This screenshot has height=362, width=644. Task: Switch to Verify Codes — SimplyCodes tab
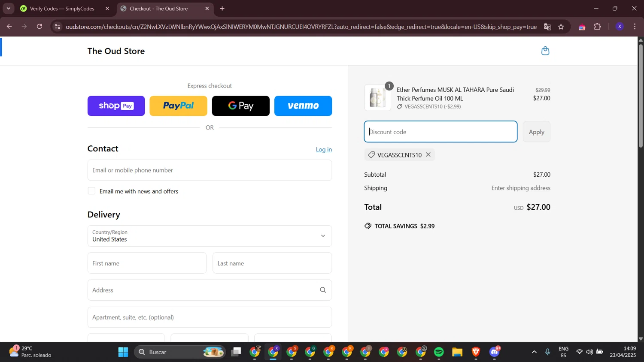64,9
